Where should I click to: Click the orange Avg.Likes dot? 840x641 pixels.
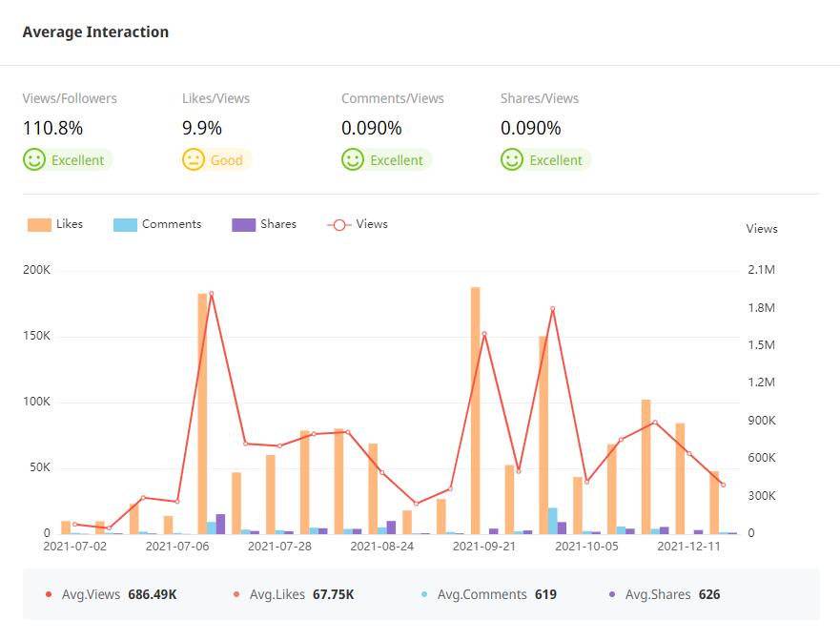coord(236,594)
